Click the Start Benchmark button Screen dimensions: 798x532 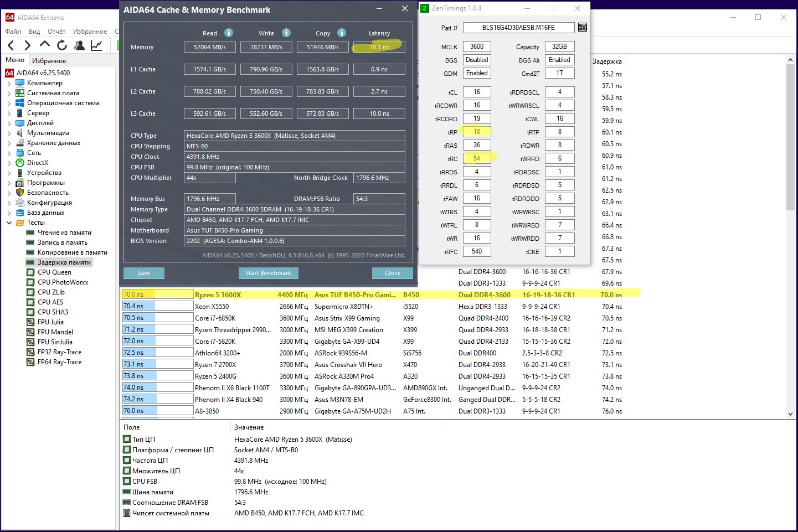click(269, 273)
